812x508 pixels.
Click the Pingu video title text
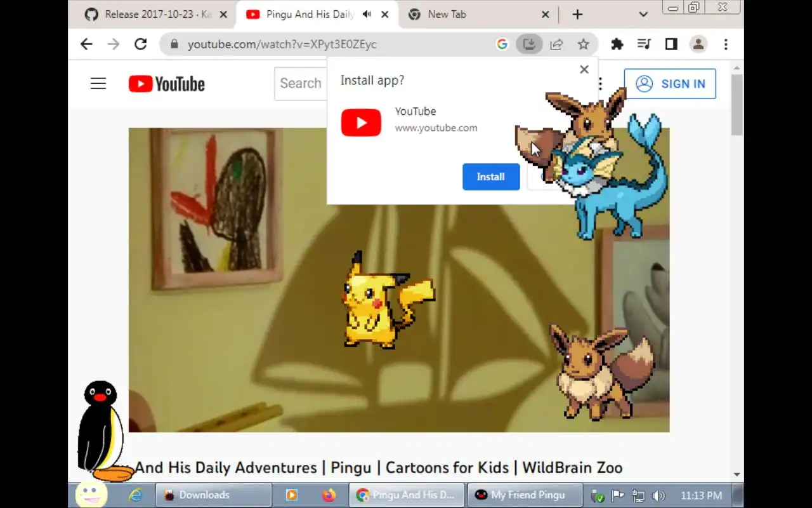point(379,468)
